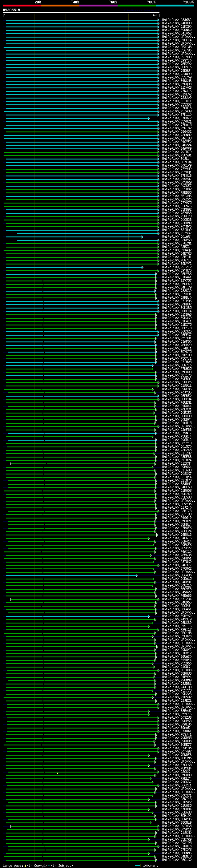
Task: Select label UniRef100_B8G7L6
Action: pyautogui.click(x=177, y=365)
